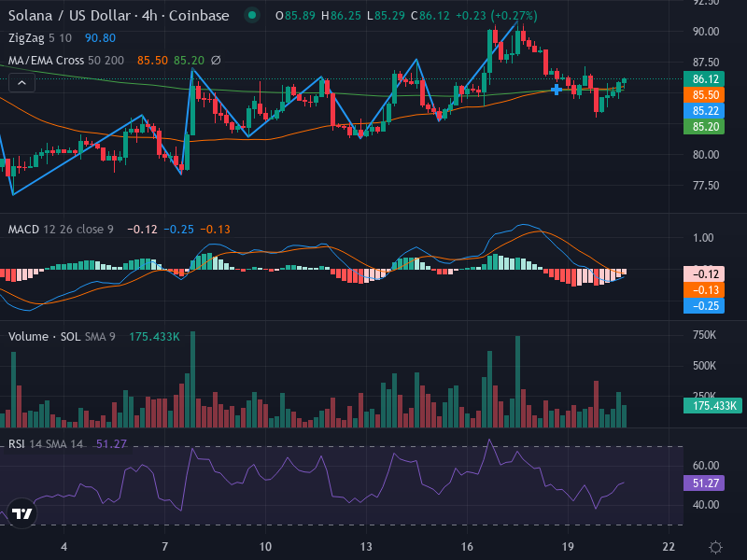This screenshot has width=747, height=560.
Task: Click date label 7 on time axis
Action: (x=165, y=547)
